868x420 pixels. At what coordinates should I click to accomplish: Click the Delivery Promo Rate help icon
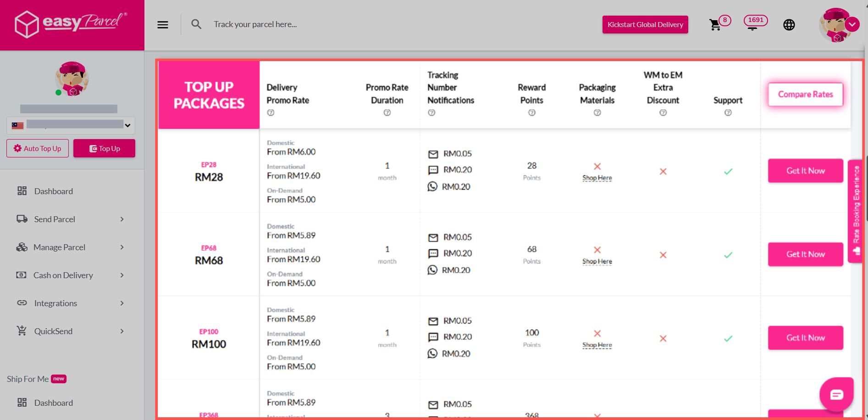tap(271, 112)
